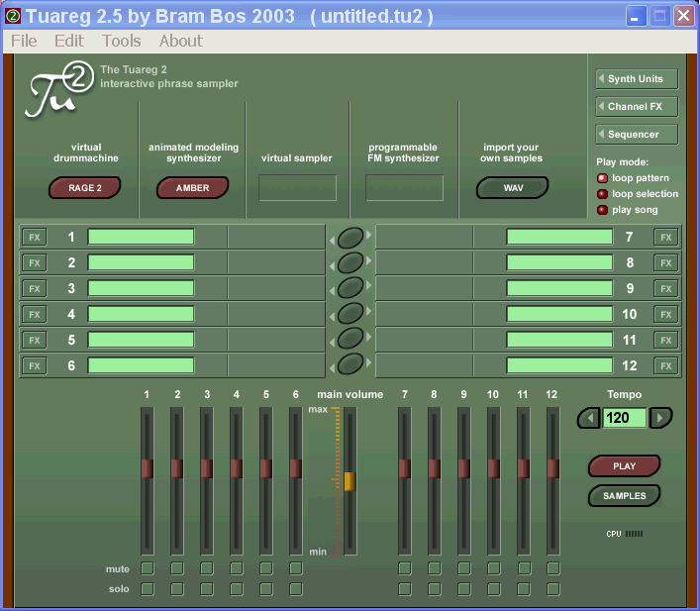
Task: Click the oval pan knob between channels 3 and 9
Action: (x=350, y=287)
